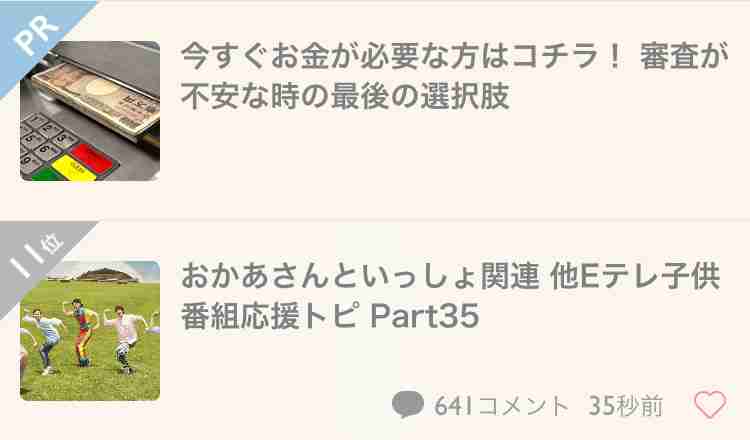This screenshot has height=440, width=750.
Task: Open the dancers on grass thumbnail
Action: click(90, 331)
